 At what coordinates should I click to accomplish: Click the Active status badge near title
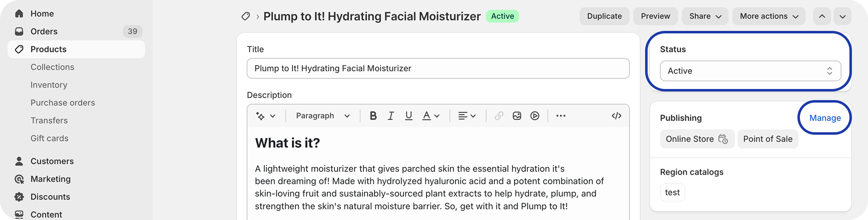coord(502,16)
